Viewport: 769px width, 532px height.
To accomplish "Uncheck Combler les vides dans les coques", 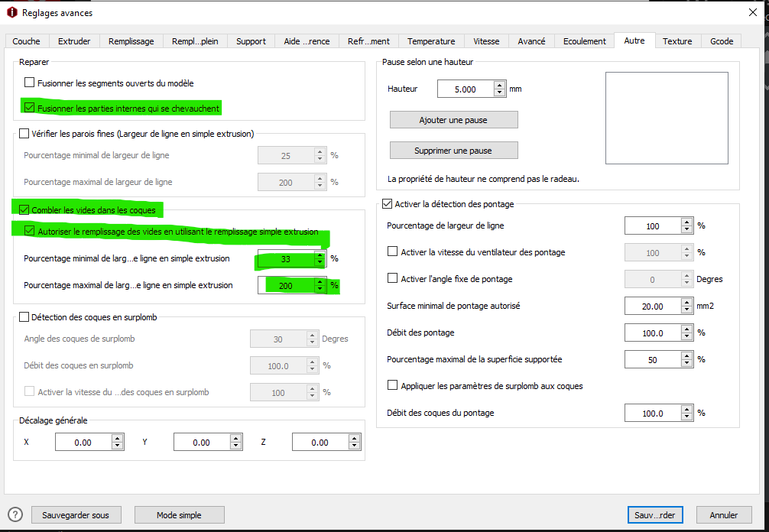I will click(x=24, y=210).
